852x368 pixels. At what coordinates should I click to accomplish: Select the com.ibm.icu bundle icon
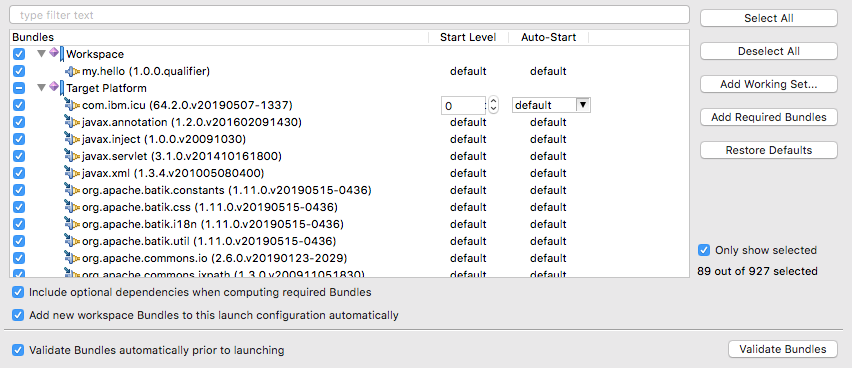click(x=72, y=105)
